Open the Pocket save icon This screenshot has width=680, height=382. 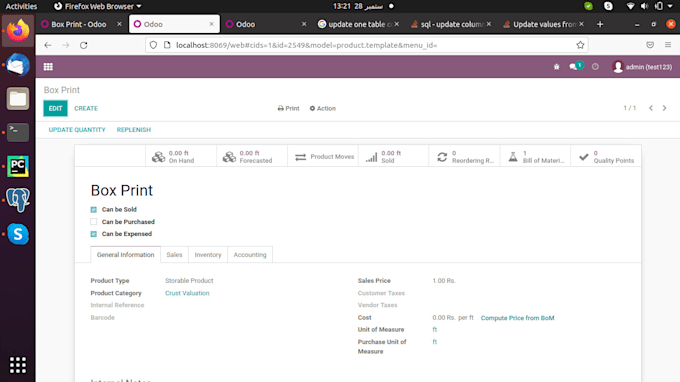pos(650,45)
